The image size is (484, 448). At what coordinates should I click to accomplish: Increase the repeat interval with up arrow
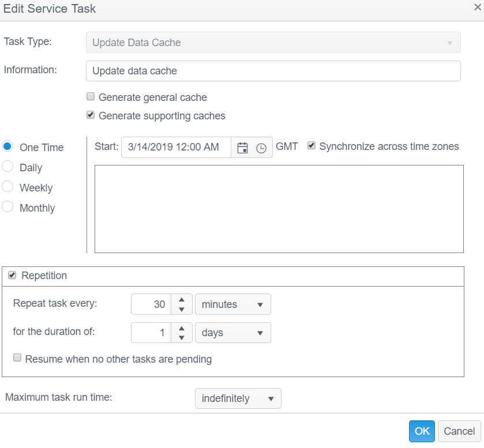click(181, 299)
